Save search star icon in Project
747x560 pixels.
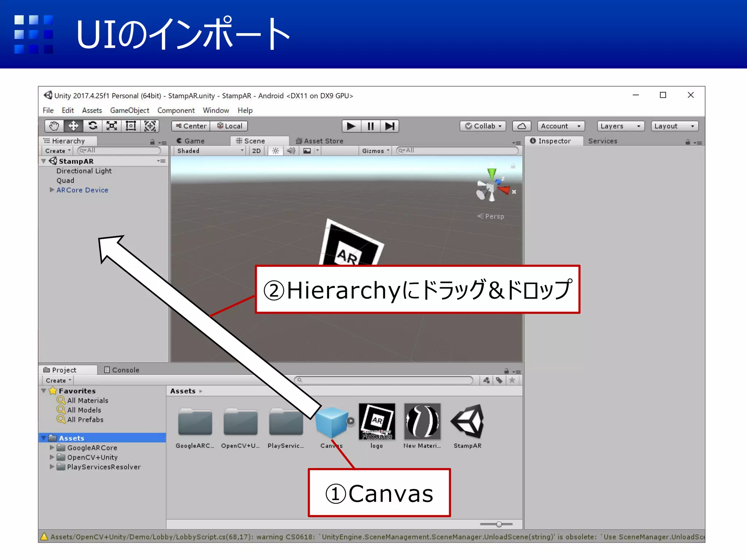512,380
